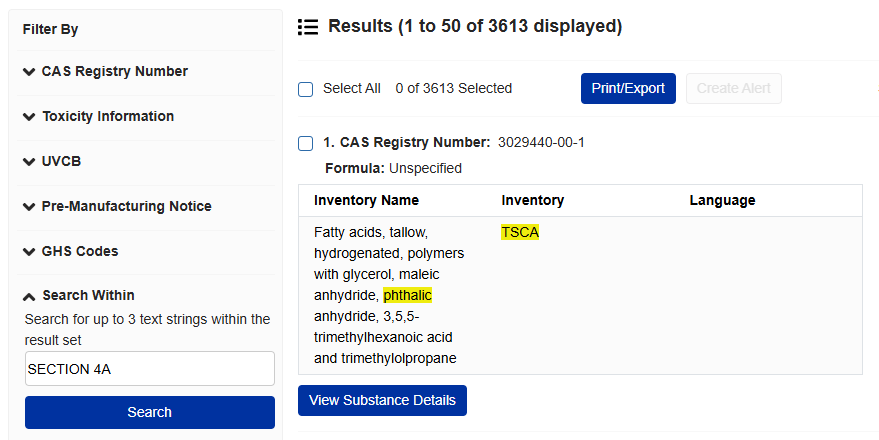Click View Substance Details button
The width and height of the screenshot is (879, 440).
tap(382, 400)
